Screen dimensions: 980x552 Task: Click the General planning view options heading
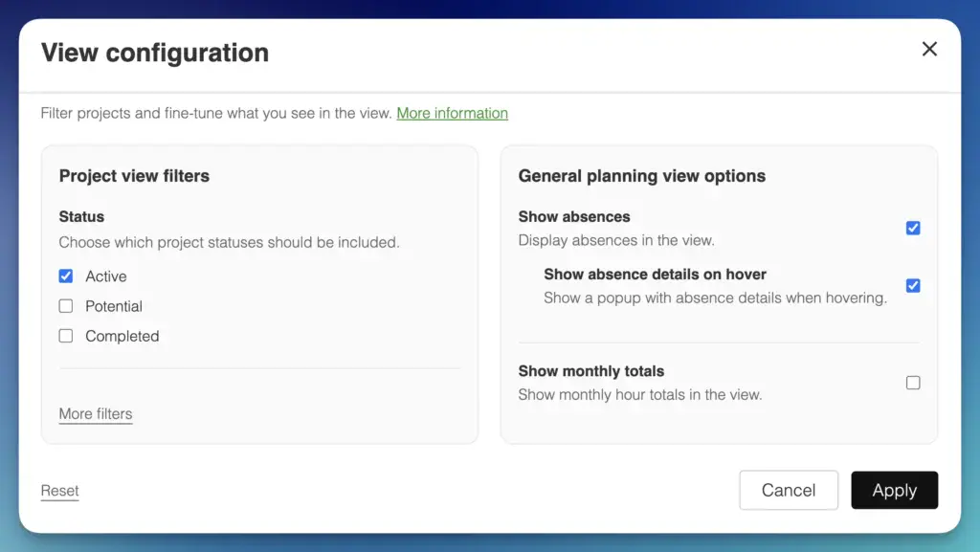click(642, 176)
